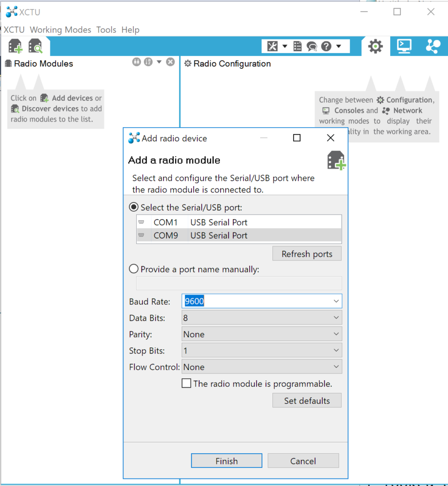Viewport: 448px width, 486px height.
Task: Click the Add radio device dialog logo icon
Action: (x=134, y=138)
